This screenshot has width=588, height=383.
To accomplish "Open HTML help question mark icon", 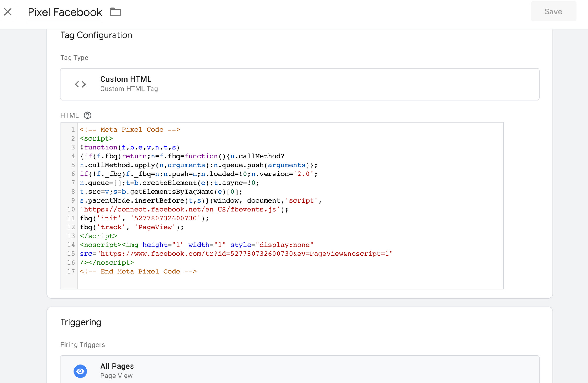I will [x=87, y=115].
